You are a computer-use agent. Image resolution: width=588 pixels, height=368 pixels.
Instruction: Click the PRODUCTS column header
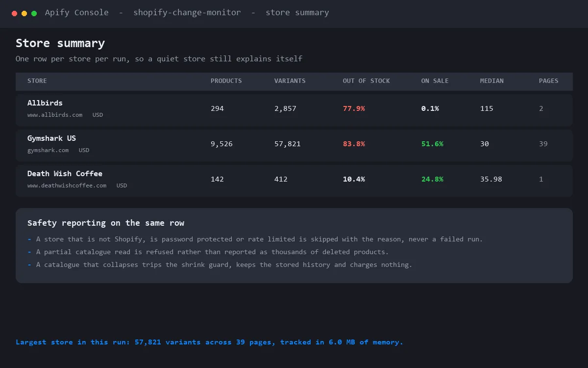click(226, 81)
